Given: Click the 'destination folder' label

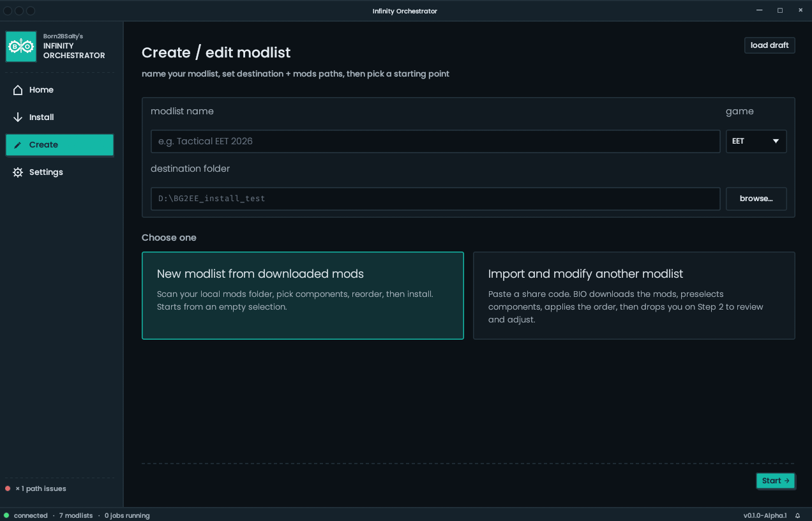Looking at the screenshot, I should 190,169.
